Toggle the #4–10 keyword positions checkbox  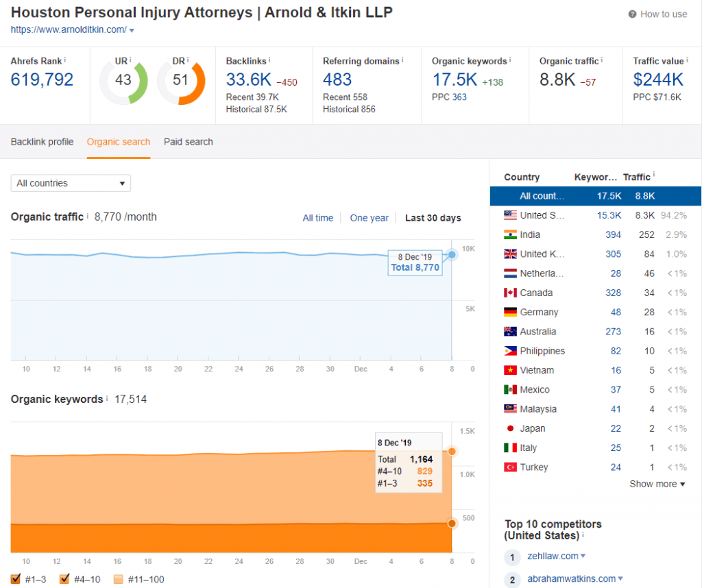click(x=64, y=579)
